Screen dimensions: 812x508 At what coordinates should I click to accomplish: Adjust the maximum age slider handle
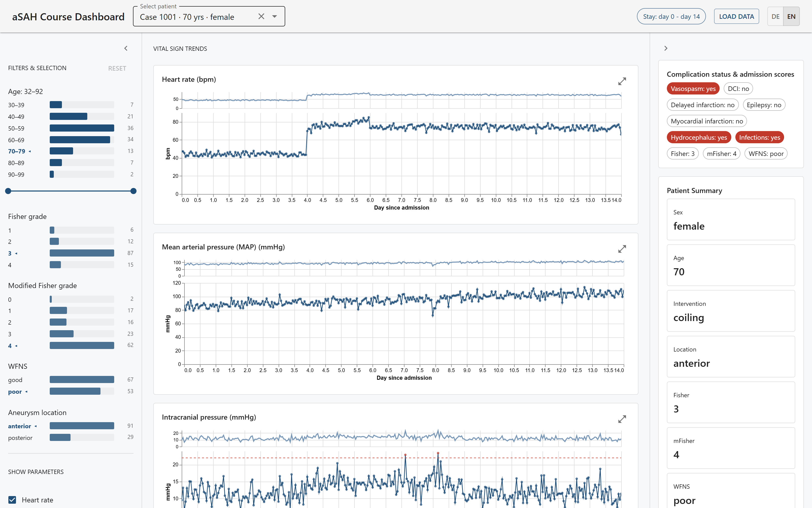133,191
